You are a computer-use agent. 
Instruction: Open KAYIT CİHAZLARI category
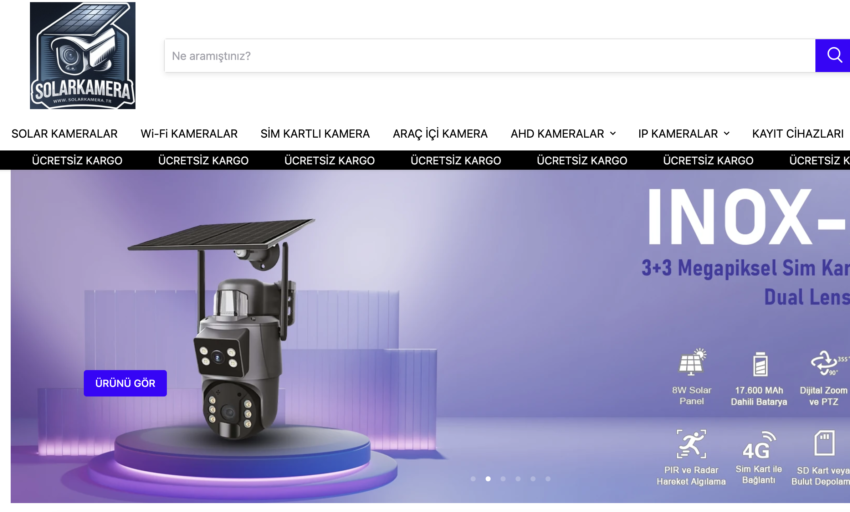tap(797, 133)
